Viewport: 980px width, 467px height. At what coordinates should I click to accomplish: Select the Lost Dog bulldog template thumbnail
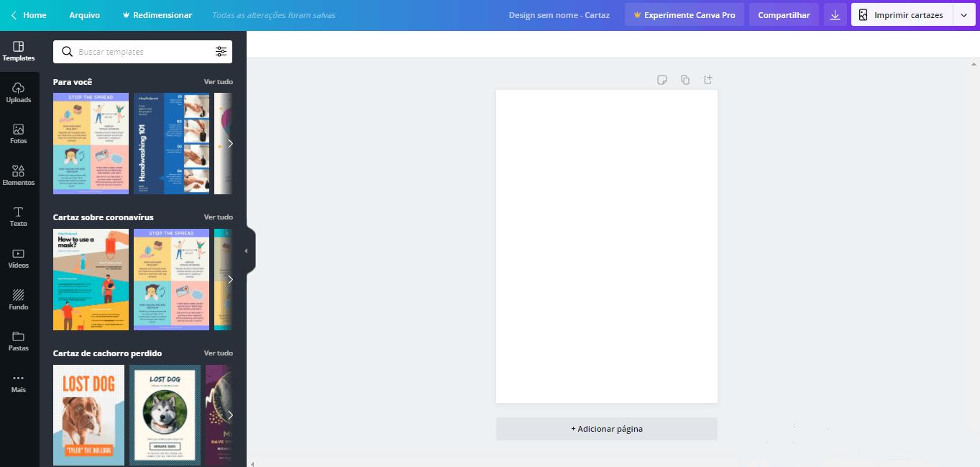click(x=89, y=414)
